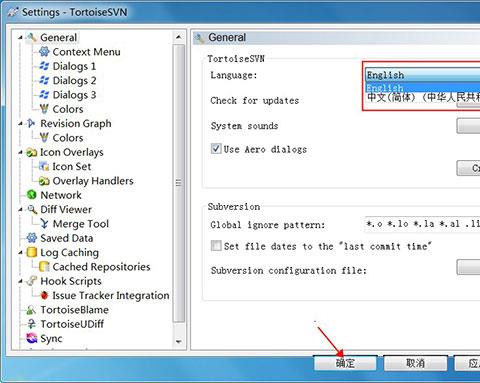
Task: Choose English in the language dropdown list
Action: (422, 88)
